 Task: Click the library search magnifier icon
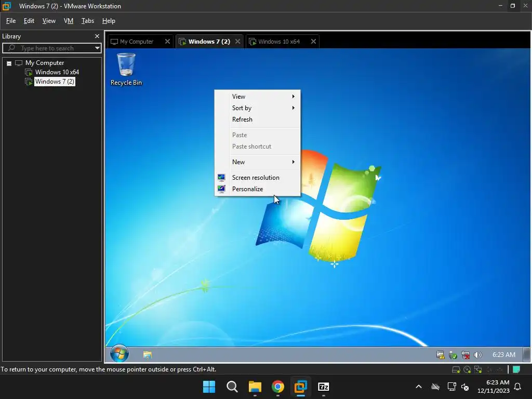click(x=11, y=48)
